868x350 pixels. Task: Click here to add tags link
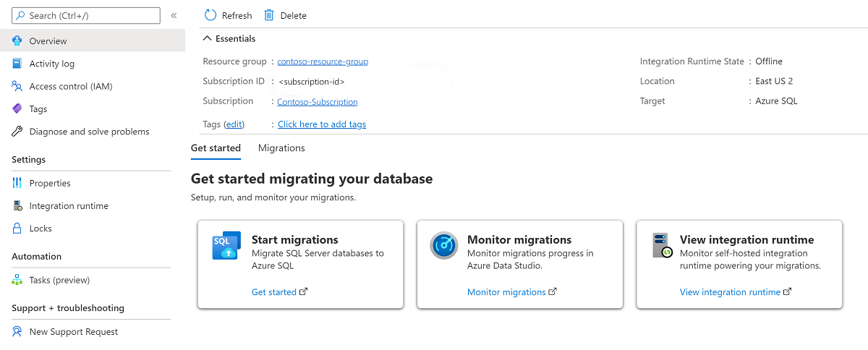point(322,124)
